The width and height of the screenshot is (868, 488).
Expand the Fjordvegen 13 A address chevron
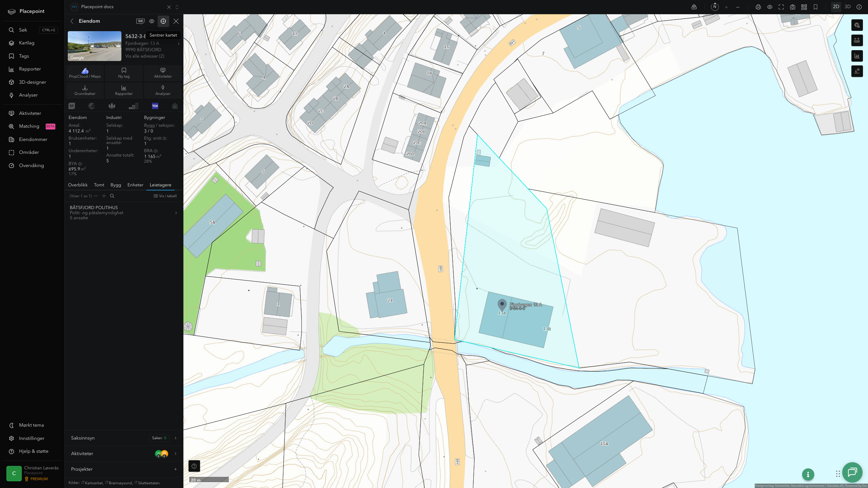click(178, 44)
